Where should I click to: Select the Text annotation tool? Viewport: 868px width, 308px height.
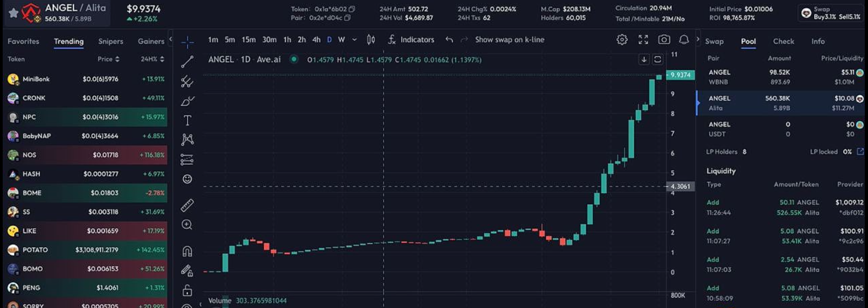187,120
